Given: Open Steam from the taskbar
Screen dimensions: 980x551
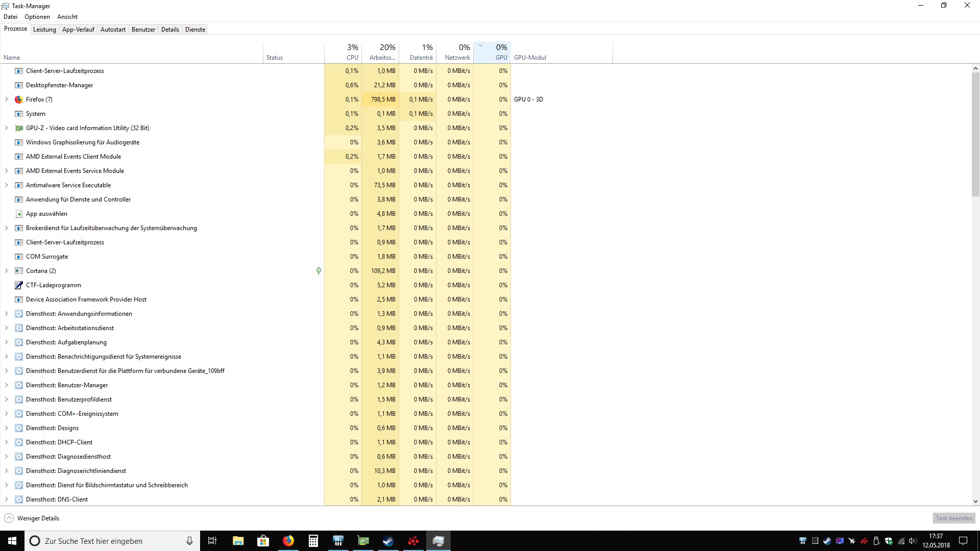Looking at the screenshot, I should tap(388, 541).
